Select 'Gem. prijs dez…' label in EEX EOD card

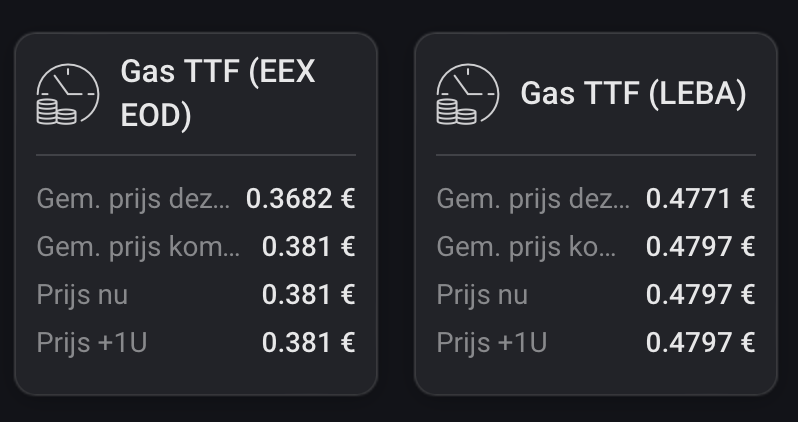point(133,198)
